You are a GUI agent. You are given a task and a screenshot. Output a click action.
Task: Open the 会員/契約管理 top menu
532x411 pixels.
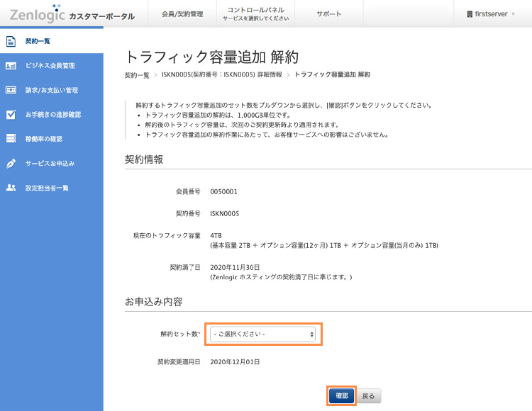pos(182,14)
